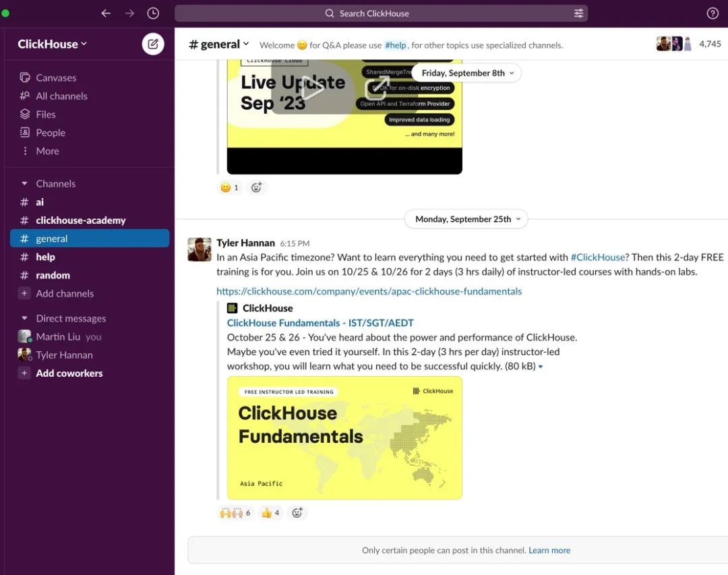Collapse the 80 kB preview image
728x575 pixels.
(541, 367)
